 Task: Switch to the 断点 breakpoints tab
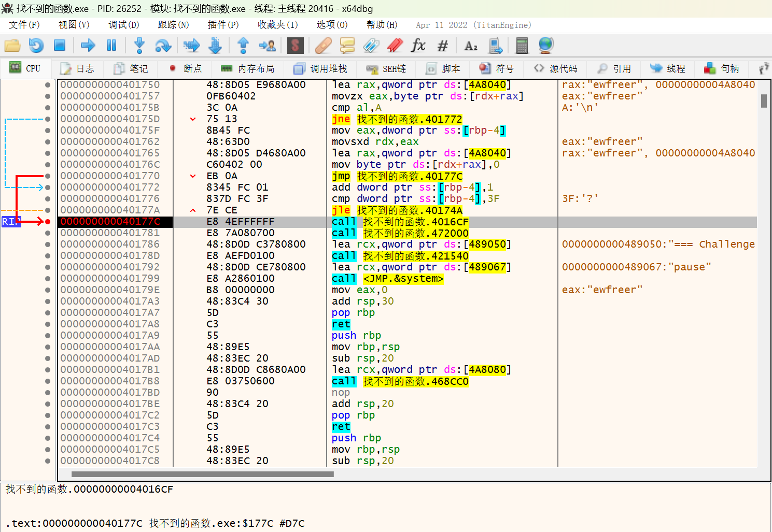pos(186,68)
